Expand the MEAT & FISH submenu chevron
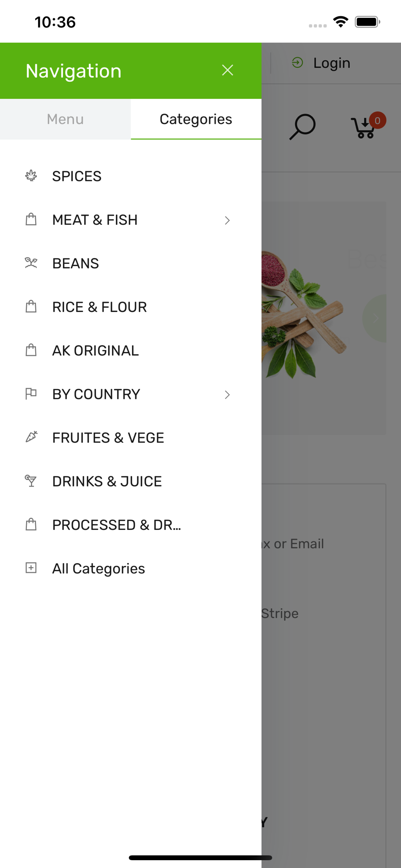 click(227, 220)
